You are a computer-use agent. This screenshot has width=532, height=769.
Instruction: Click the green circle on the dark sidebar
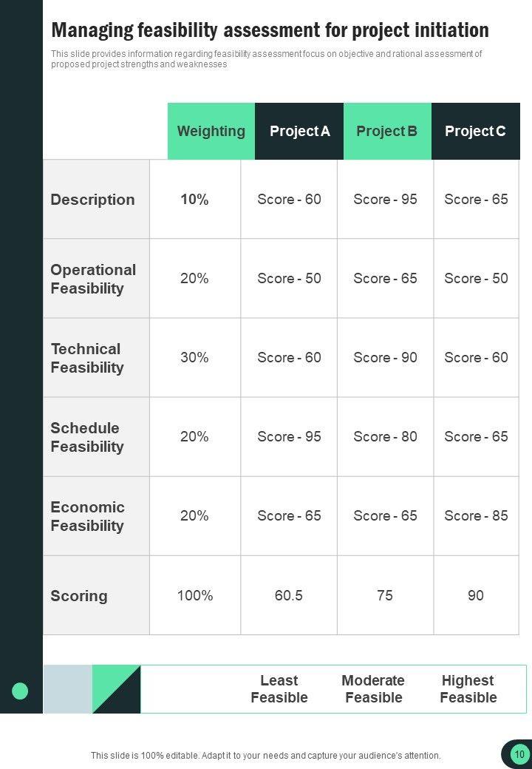click(20, 691)
